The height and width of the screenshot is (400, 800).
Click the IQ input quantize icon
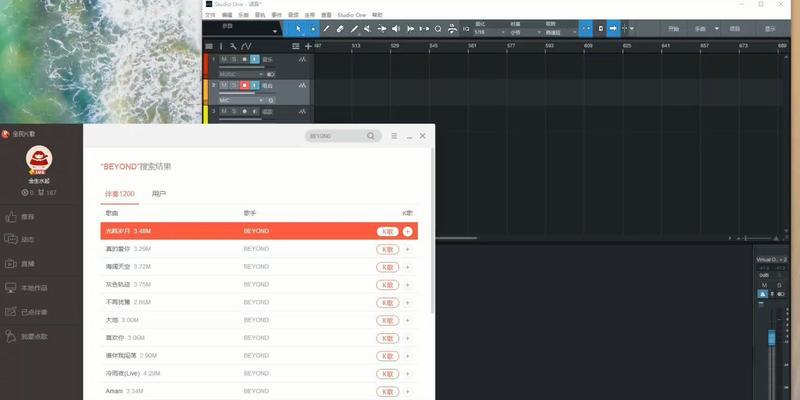click(x=466, y=29)
